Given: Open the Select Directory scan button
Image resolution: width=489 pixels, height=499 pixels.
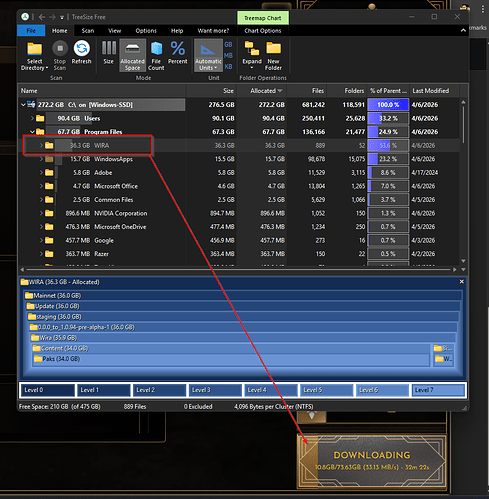Looking at the screenshot, I should 34,56.
